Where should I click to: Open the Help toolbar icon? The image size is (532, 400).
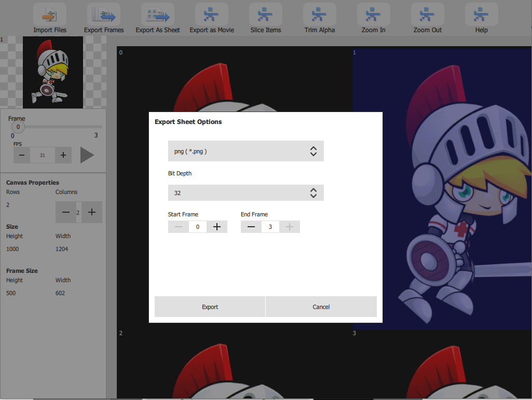[x=482, y=15]
